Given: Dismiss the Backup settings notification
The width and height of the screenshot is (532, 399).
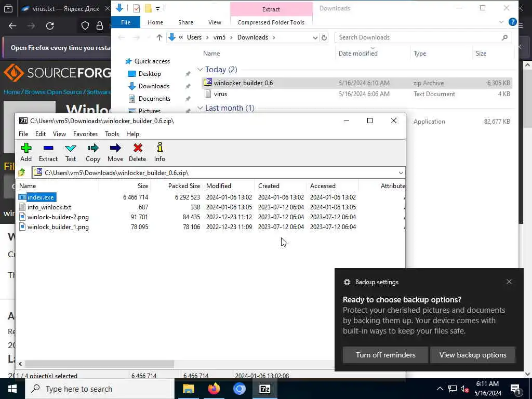Looking at the screenshot, I should pos(509,282).
